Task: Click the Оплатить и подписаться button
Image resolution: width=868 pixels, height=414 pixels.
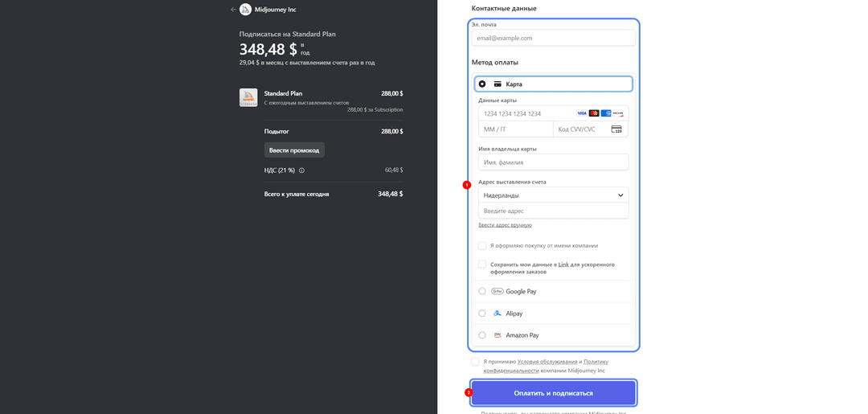Action: 554,393
